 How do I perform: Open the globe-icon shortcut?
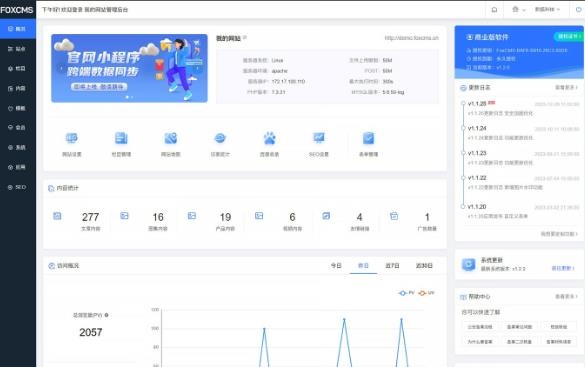(220, 138)
